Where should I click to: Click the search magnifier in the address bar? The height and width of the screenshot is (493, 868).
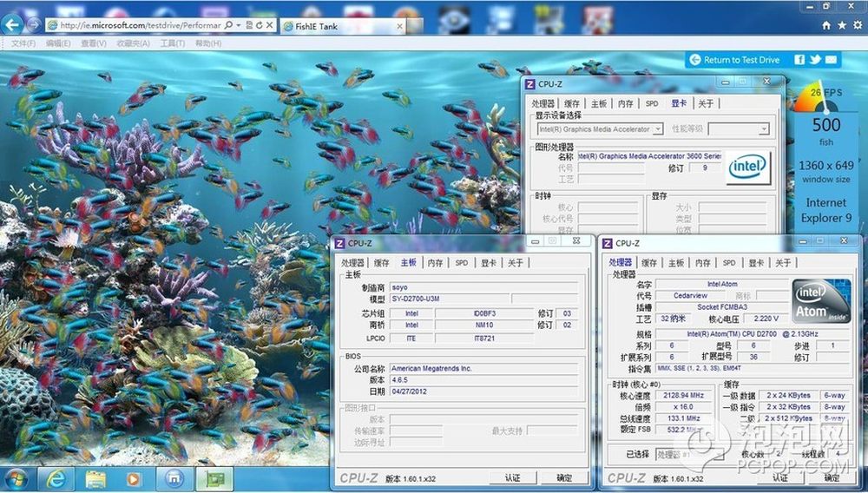tap(228, 25)
